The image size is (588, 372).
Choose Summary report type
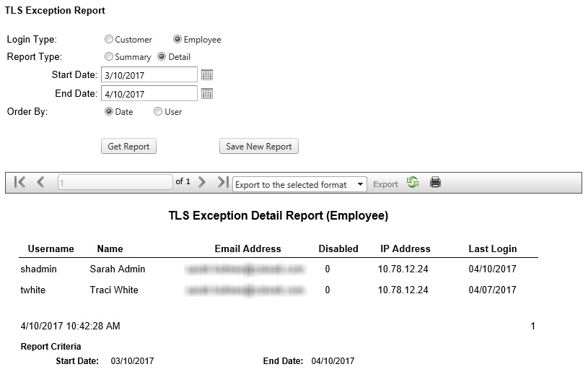(109, 57)
